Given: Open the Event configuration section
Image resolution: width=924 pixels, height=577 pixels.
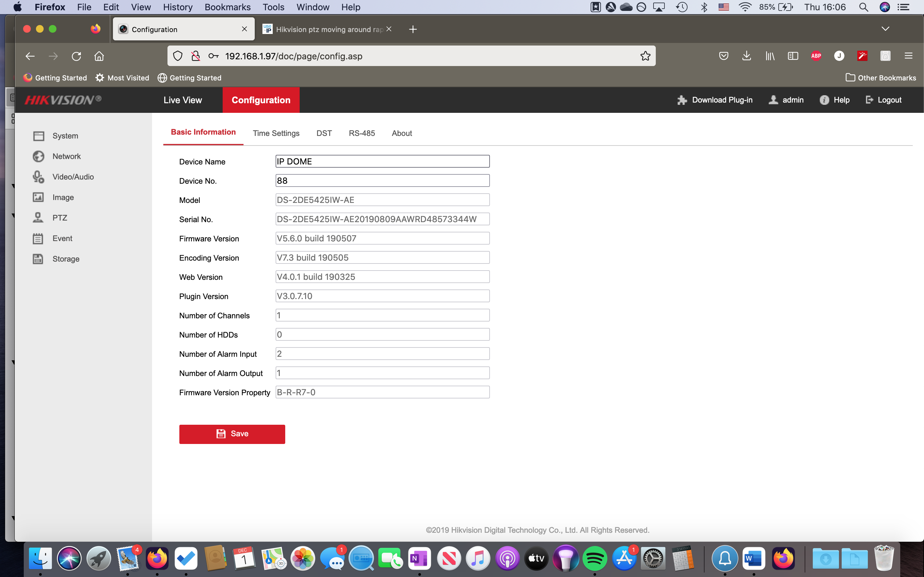Looking at the screenshot, I should tap(62, 238).
